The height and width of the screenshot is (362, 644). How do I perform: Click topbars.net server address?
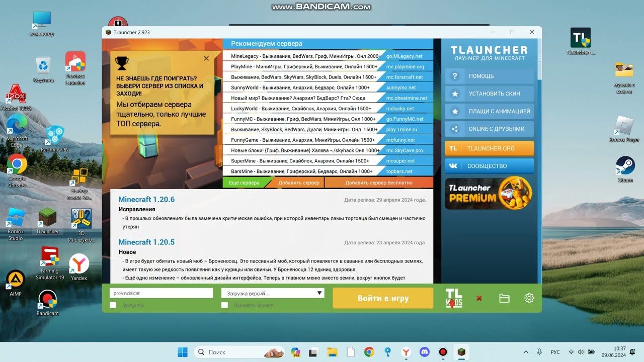tap(399, 171)
